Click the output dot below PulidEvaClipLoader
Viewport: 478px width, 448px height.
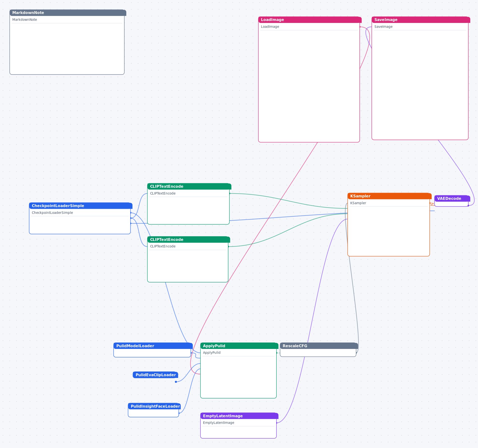tap(176, 382)
